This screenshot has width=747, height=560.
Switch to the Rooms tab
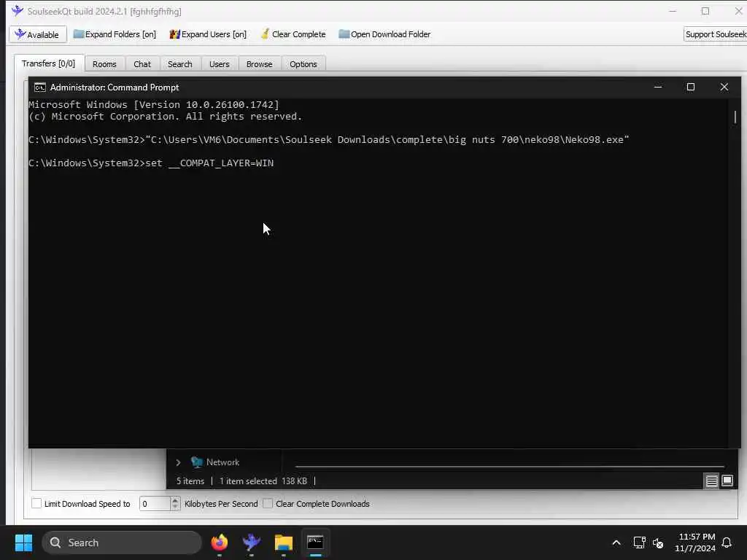tap(104, 64)
